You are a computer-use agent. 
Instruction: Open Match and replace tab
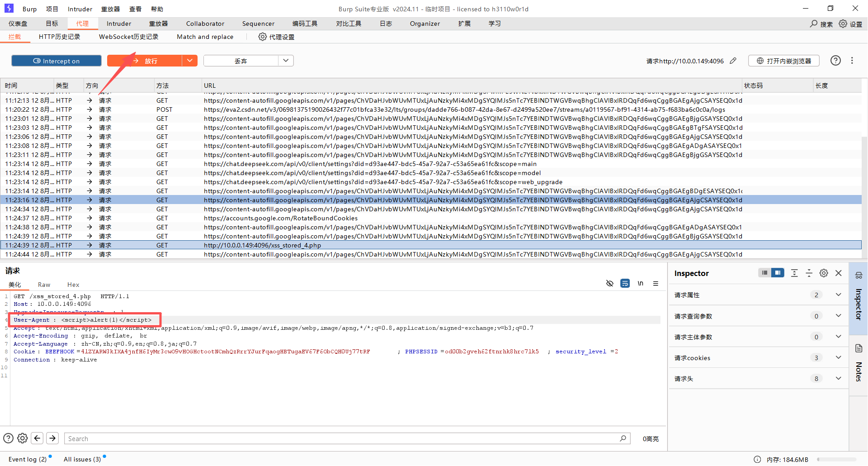tap(205, 37)
